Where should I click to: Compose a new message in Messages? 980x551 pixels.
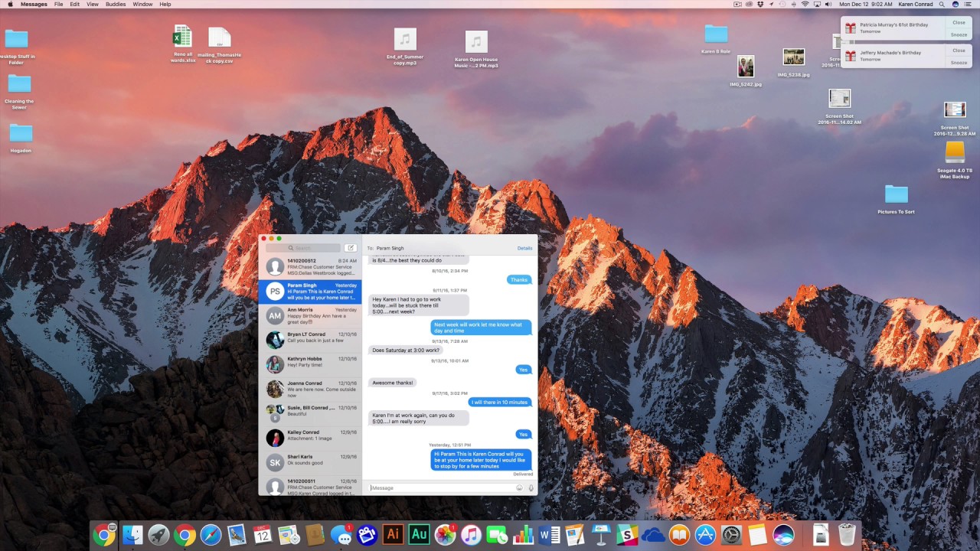351,248
